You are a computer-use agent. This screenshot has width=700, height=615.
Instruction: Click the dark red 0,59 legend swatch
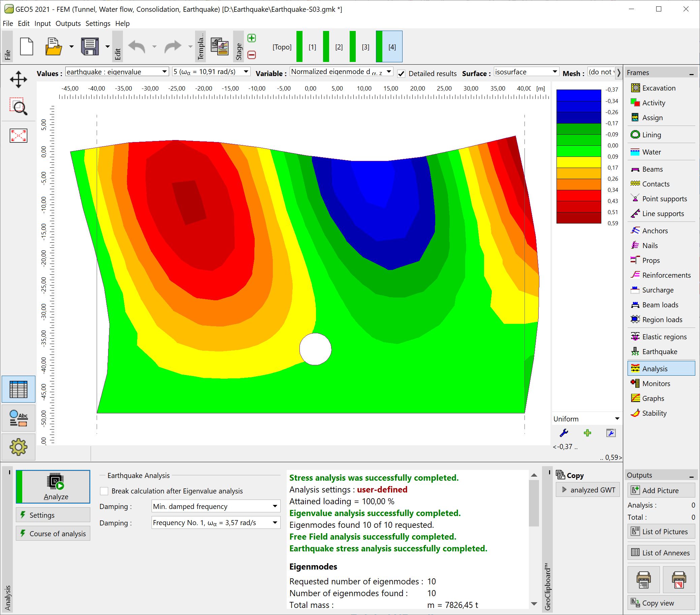[x=578, y=218]
